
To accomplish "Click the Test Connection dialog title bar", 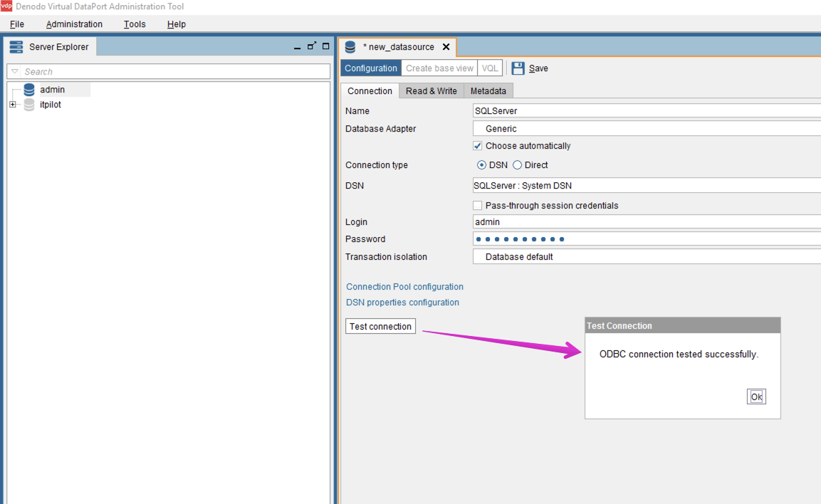I will click(x=683, y=325).
